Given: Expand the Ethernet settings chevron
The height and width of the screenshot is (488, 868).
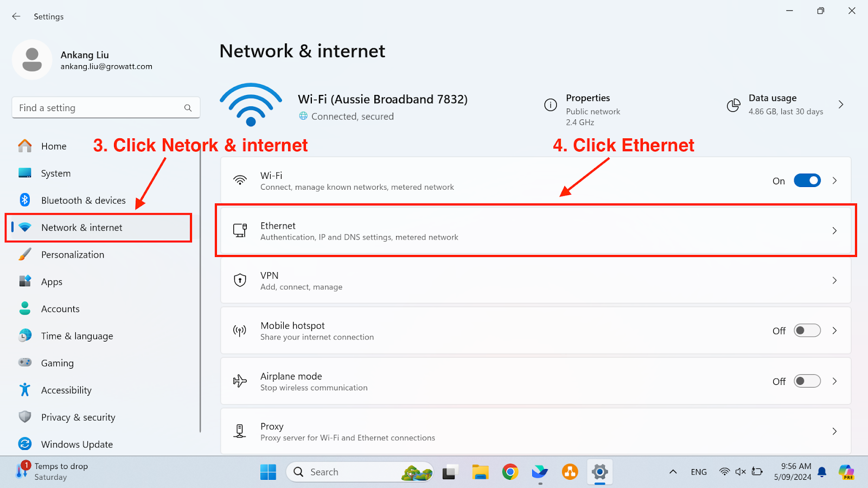Looking at the screenshot, I should 834,230.
